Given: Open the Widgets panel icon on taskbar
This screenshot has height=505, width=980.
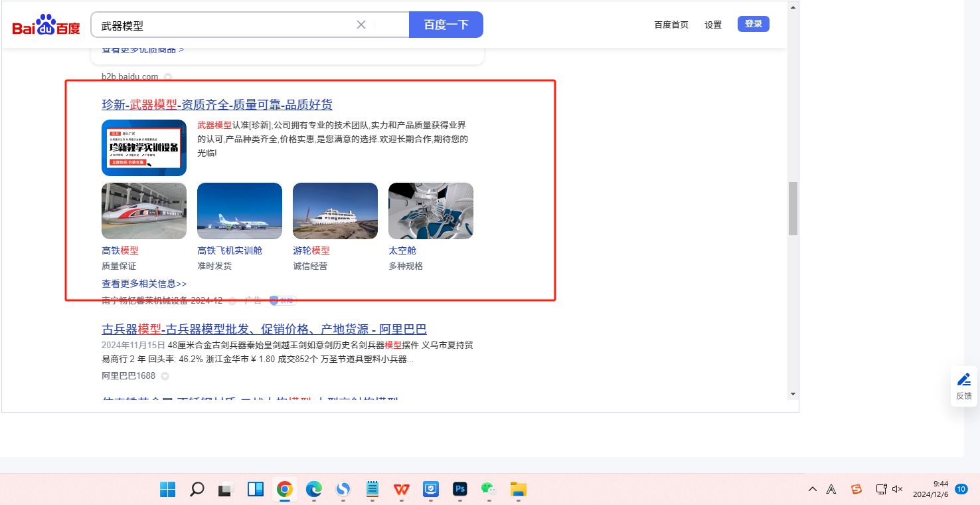Looking at the screenshot, I should click(x=256, y=490).
